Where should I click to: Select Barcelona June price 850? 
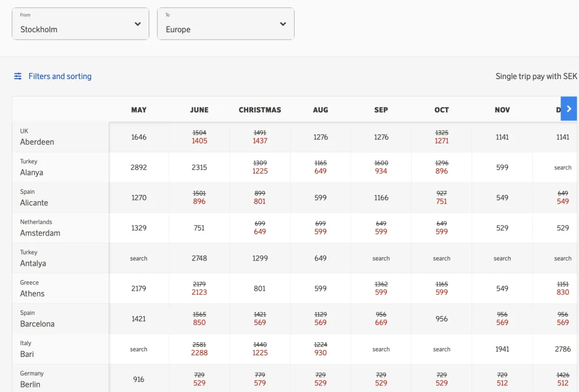200,323
